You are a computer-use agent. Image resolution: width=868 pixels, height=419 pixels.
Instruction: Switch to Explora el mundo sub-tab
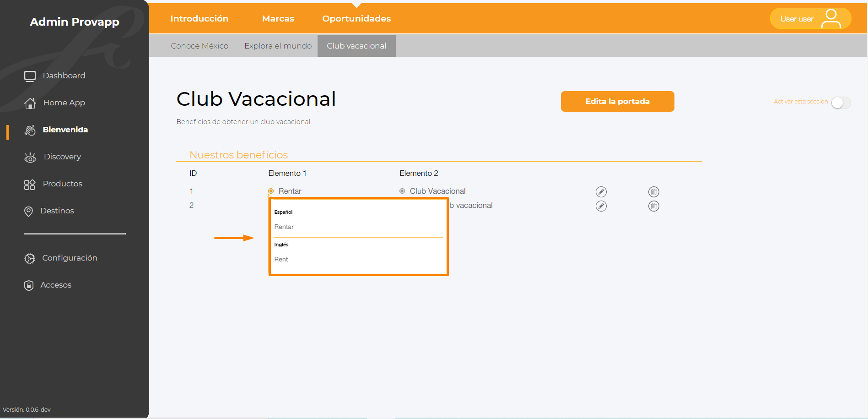[278, 46]
